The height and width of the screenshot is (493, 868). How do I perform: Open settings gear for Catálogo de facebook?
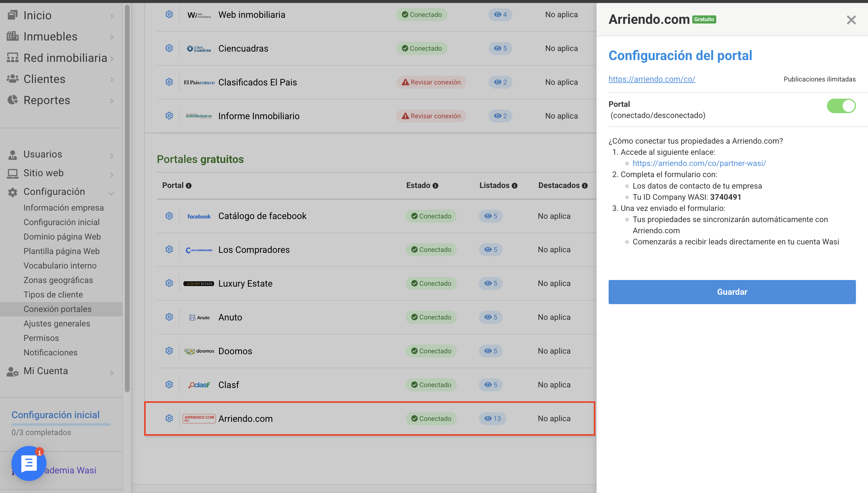[169, 216]
